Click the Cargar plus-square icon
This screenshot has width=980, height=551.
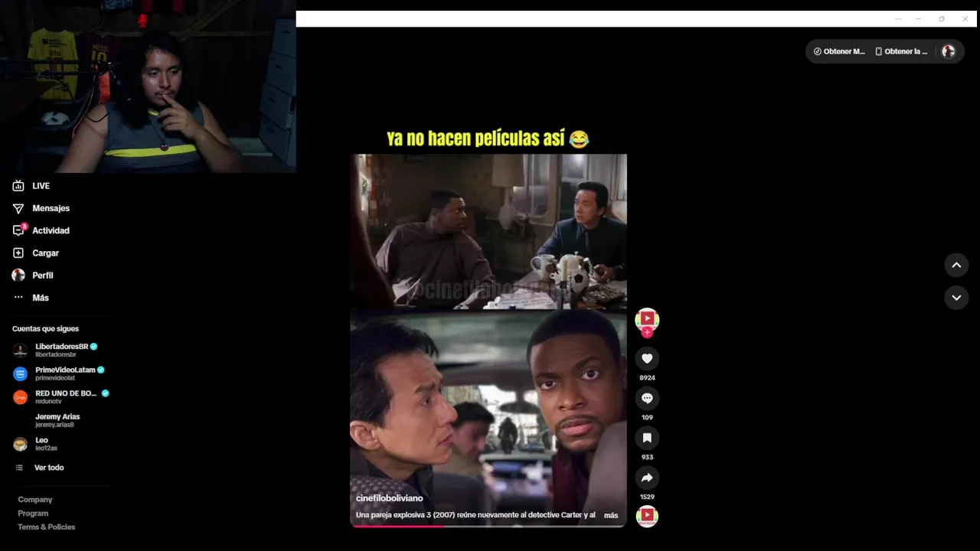tap(18, 253)
